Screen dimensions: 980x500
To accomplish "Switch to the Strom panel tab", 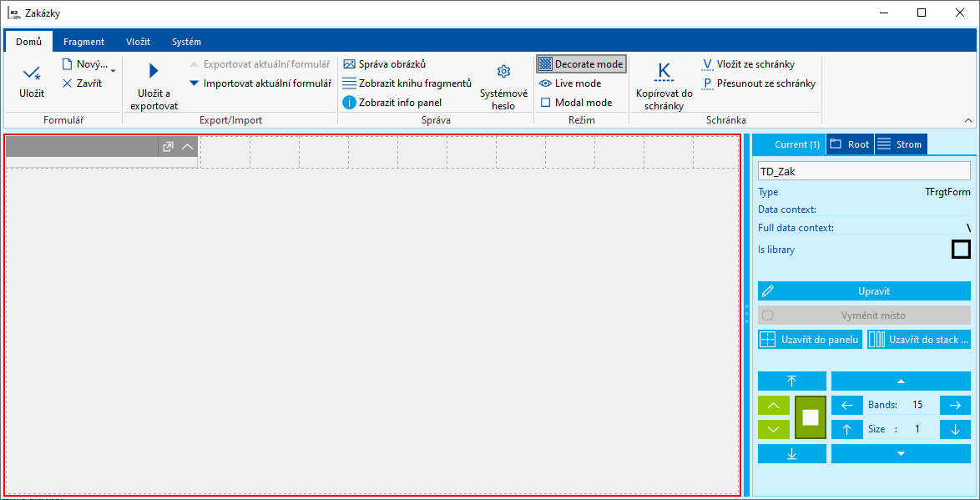I will coord(902,144).
